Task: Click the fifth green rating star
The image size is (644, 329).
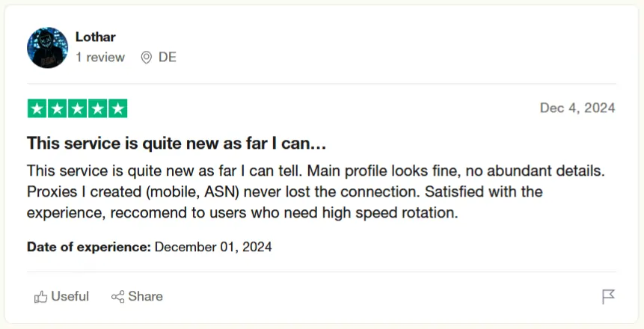Action: [117, 108]
